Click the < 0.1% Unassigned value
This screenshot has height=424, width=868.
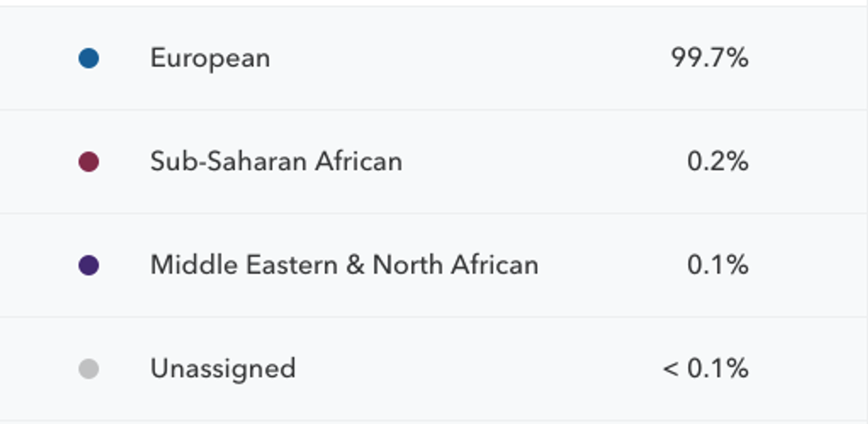(706, 368)
